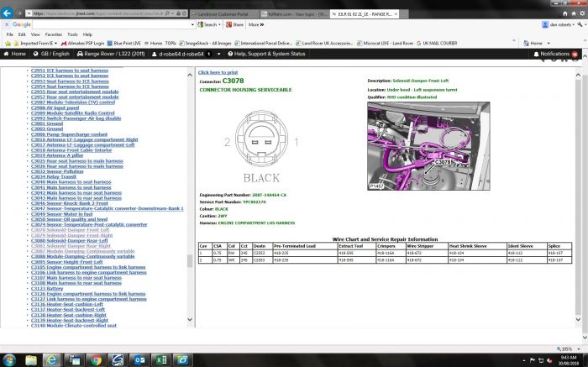Open the Favorites menu

tap(54, 34)
